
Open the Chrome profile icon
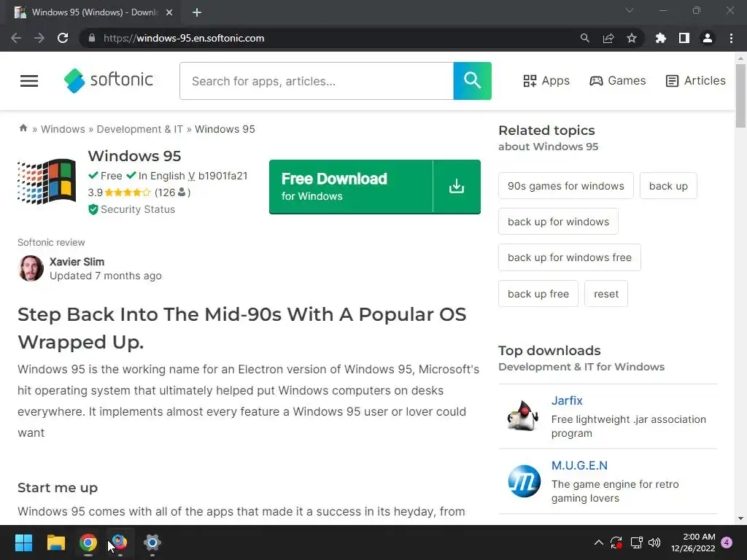(708, 38)
